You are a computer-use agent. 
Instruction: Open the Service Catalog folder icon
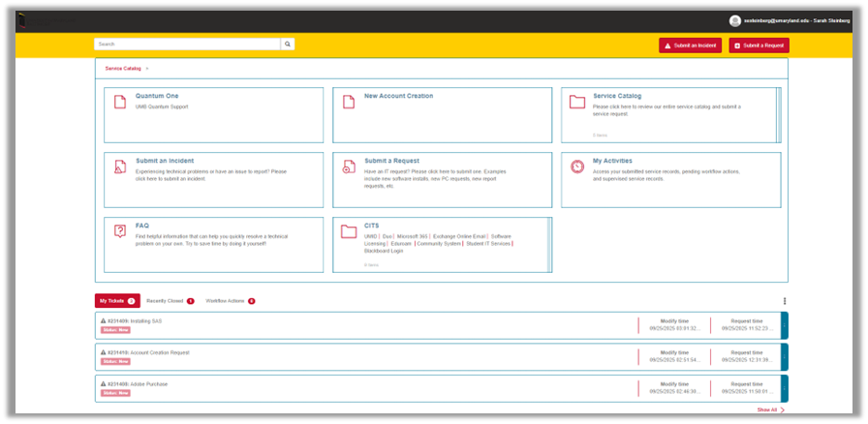point(577,102)
